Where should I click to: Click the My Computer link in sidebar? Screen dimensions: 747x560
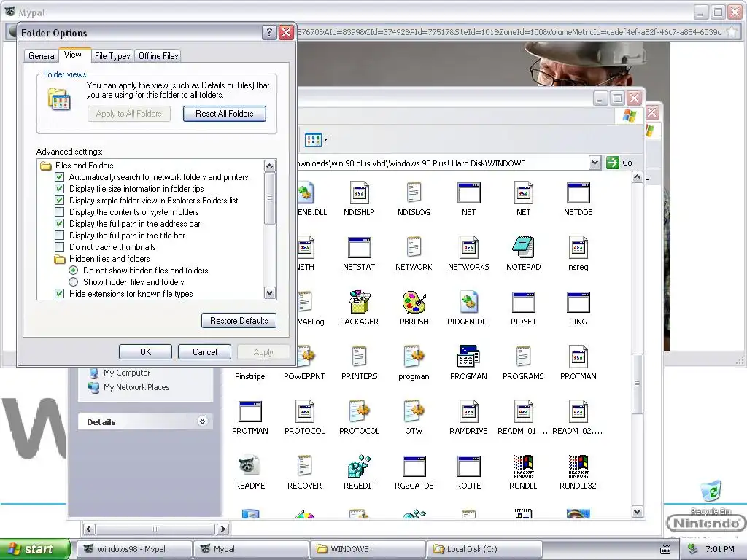(x=127, y=373)
